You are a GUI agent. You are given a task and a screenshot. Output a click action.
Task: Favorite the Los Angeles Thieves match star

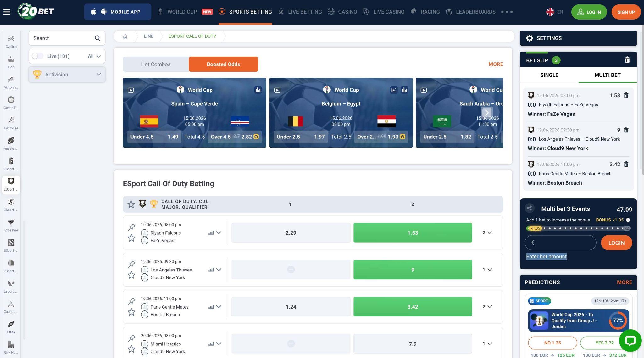pos(131,275)
